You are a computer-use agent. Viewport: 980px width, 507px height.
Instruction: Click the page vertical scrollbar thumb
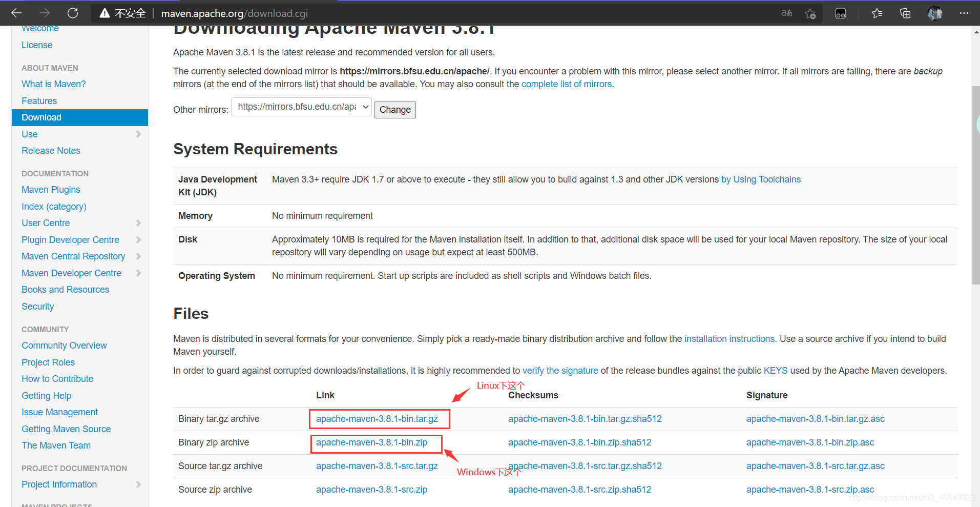[x=975, y=185]
